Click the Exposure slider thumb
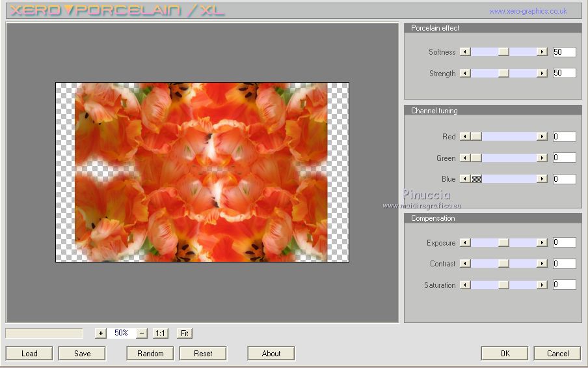The height and width of the screenshot is (368, 588). [503, 243]
